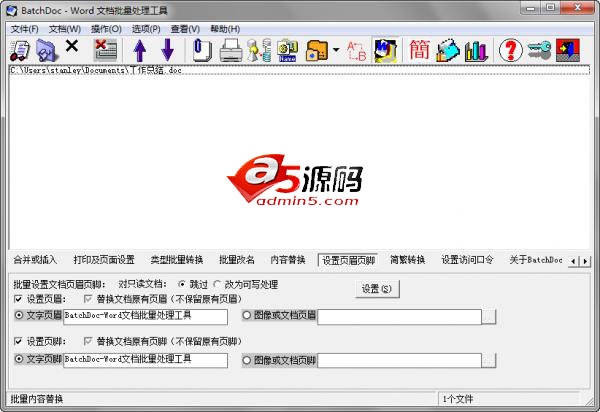The image size is (600, 412).
Task: Select the 图像或文档页眉 radio button
Action: [x=246, y=316]
